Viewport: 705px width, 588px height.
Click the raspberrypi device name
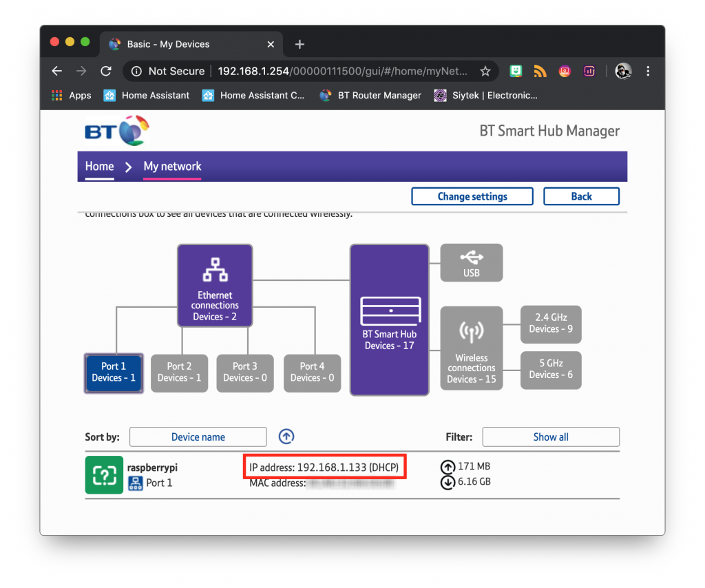tap(152, 468)
